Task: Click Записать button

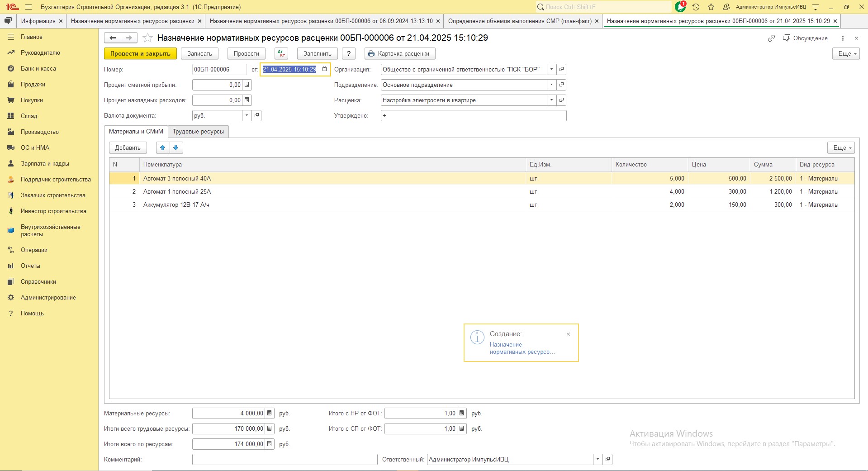Action: tap(199, 53)
